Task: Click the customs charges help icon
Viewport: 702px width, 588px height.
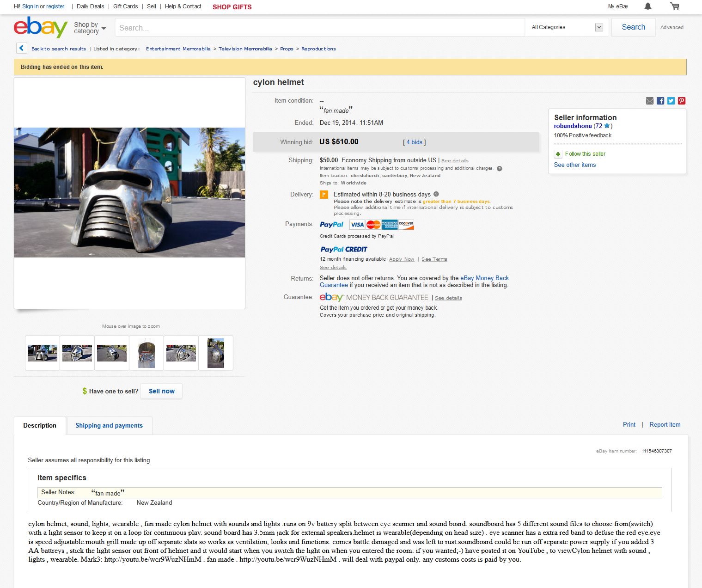Action: (499, 168)
